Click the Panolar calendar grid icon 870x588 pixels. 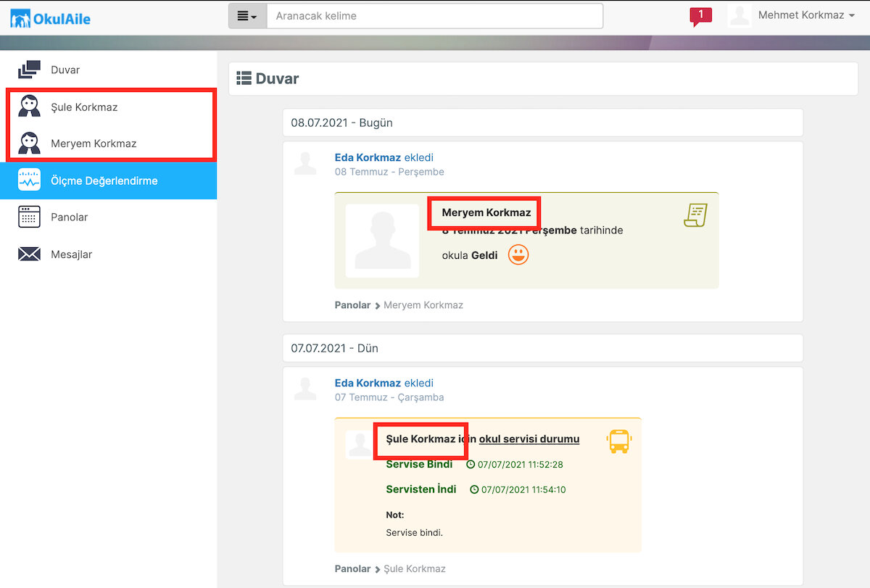click(x=29, y=217)
